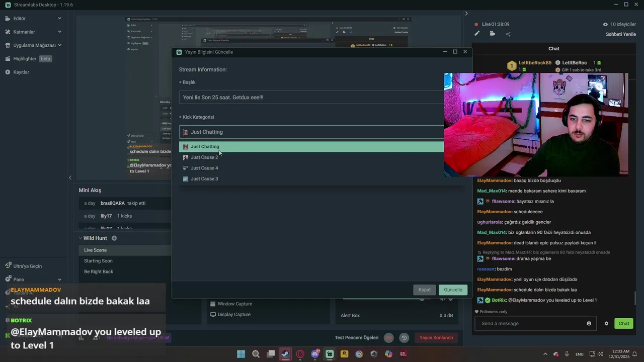Select the Live Scene scene
This screenshot has width=644, height=362.
(x=125, y=250)
